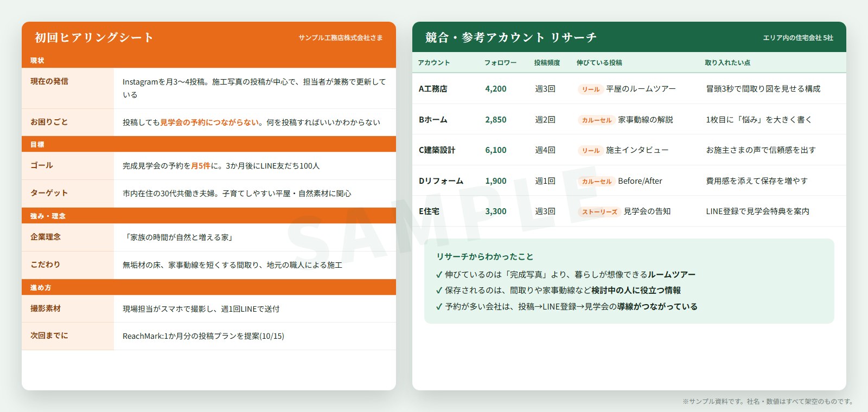
Task: Click エリア内の住宅会社 5社 label
Action: (798, 38)
